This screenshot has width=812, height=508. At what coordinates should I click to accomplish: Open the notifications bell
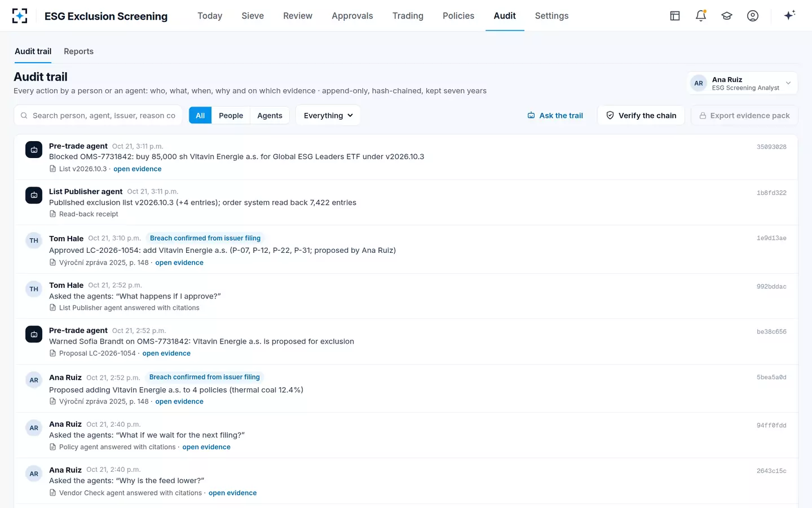tap(701, 16)
